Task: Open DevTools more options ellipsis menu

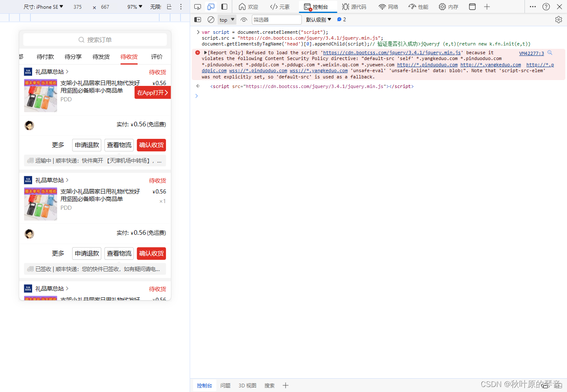Action: (x=533, y=7)
